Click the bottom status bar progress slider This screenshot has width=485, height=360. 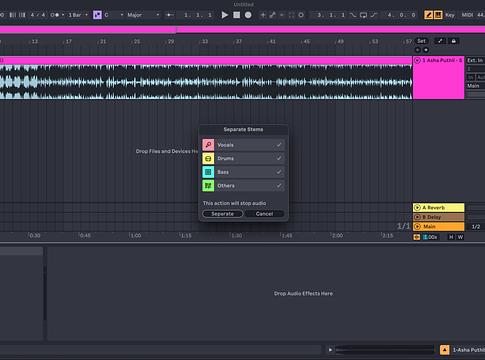pyautogui.click(x=385, y=350)
